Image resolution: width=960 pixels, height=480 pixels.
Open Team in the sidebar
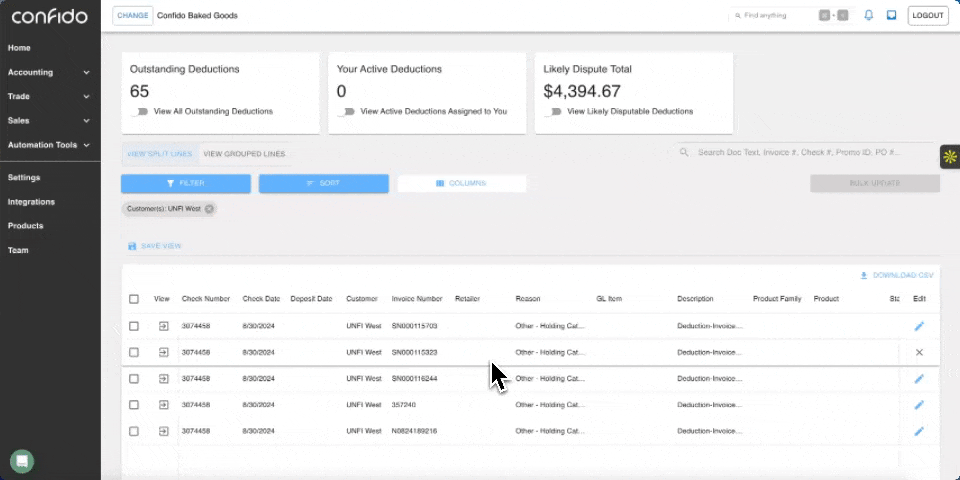tap(18, 250)
